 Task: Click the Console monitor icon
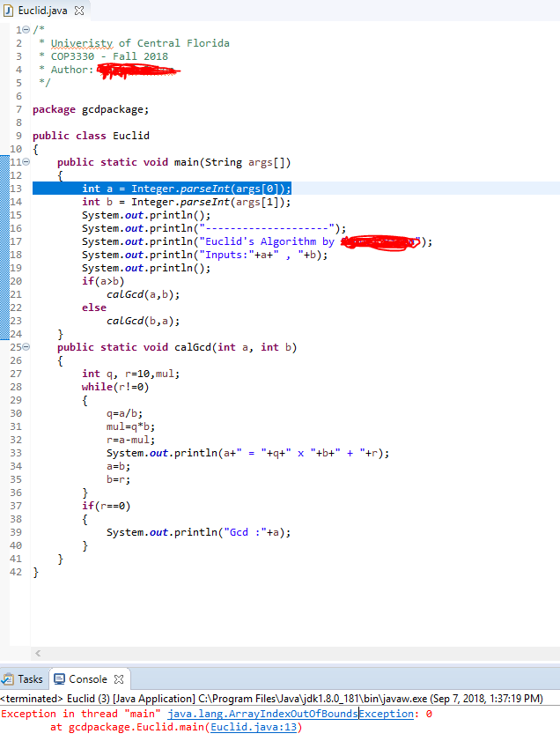60,679
